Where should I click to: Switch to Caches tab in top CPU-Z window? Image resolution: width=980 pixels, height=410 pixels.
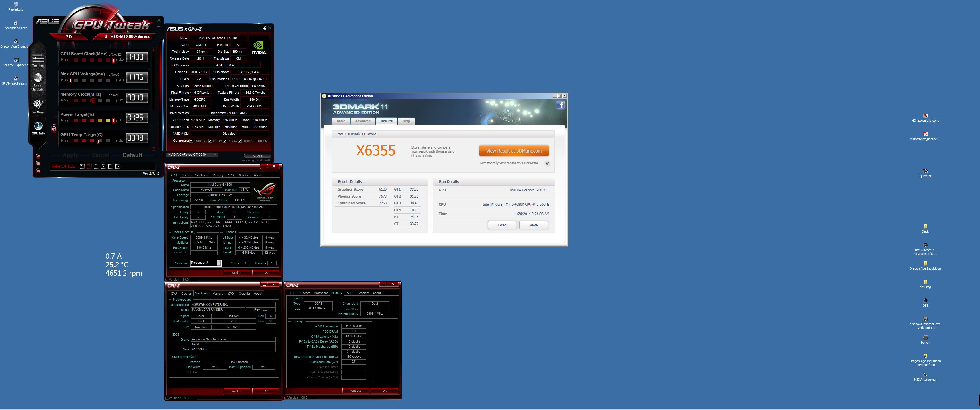point(186,175)
